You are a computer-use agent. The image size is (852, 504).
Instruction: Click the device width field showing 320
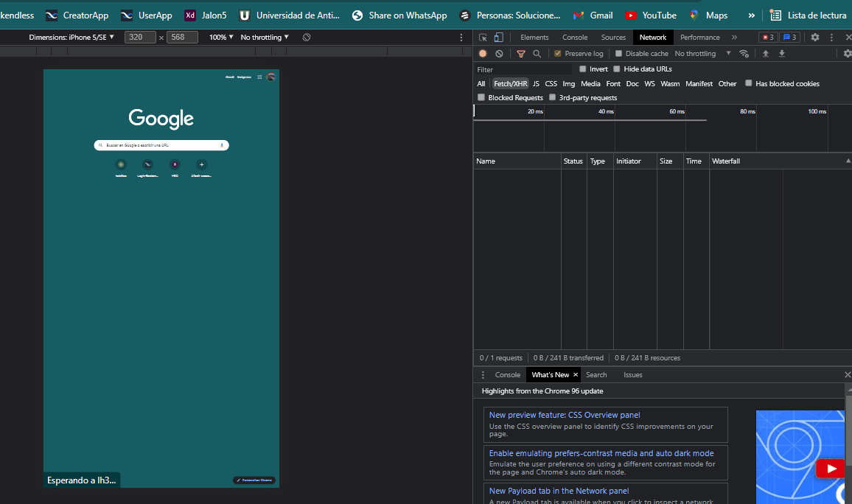[x=140, y=38]
